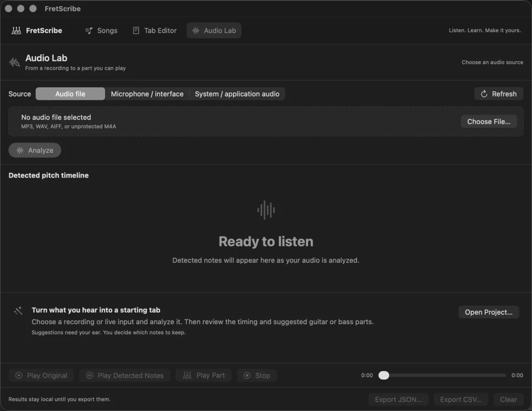Click the Tab Editor document icon

pyautogui.click(x=136, y=31)
